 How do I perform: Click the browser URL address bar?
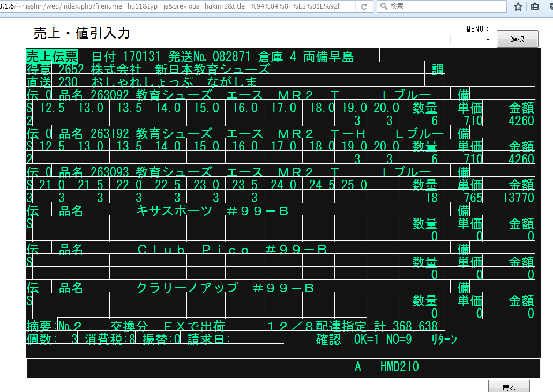click(x=177, y=6)
